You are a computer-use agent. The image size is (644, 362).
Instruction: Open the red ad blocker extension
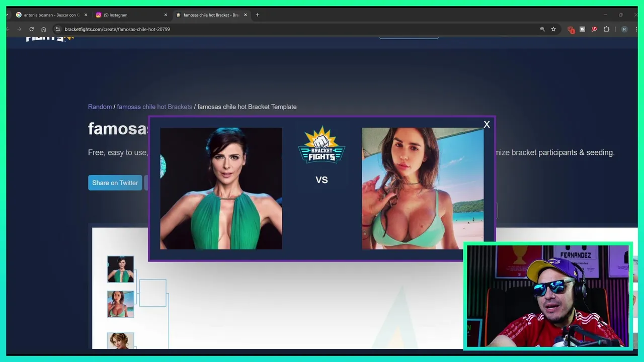(x=571, y=29)
